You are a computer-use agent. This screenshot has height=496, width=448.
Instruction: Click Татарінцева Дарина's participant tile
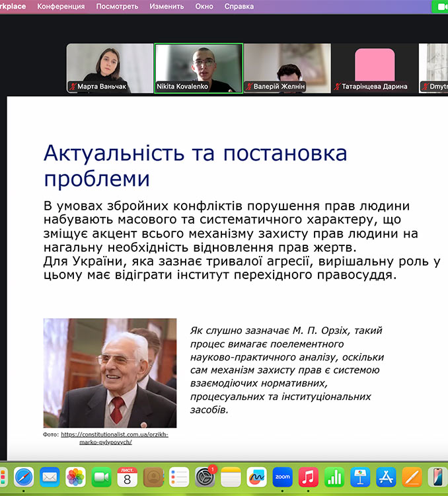[x=375, y=67]
